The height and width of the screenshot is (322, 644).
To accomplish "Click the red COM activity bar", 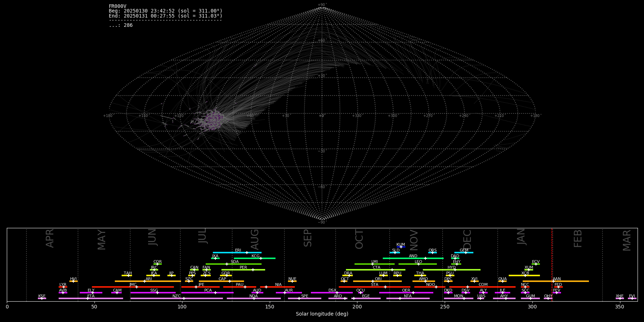I will 483,287.
